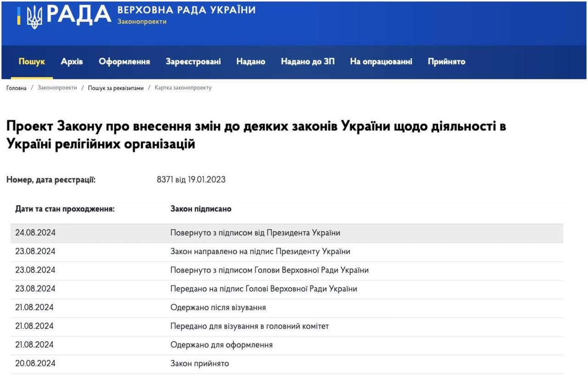Click the Картка законопроекту breadcrumb
Screen dimensions: 588x392
pos(183,88)
